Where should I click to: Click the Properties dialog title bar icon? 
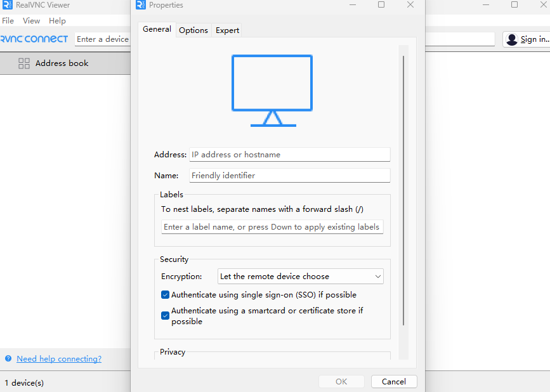141,5
